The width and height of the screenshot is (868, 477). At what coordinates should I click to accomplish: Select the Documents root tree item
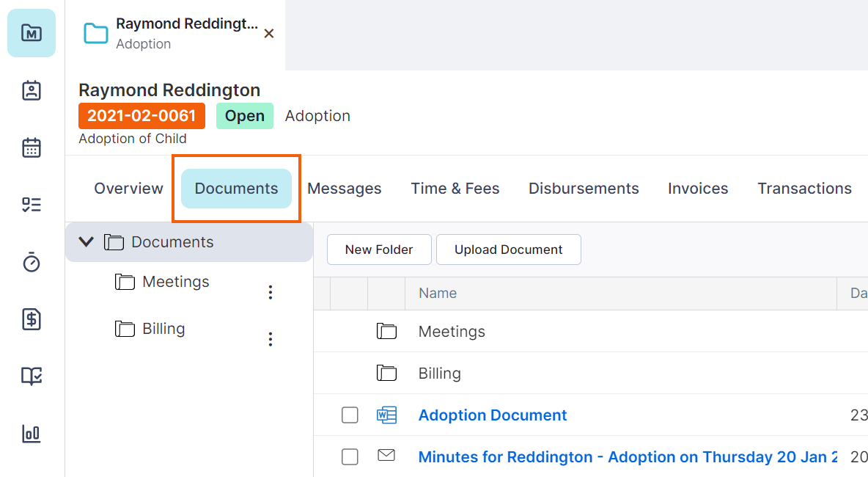click(189, 242)
